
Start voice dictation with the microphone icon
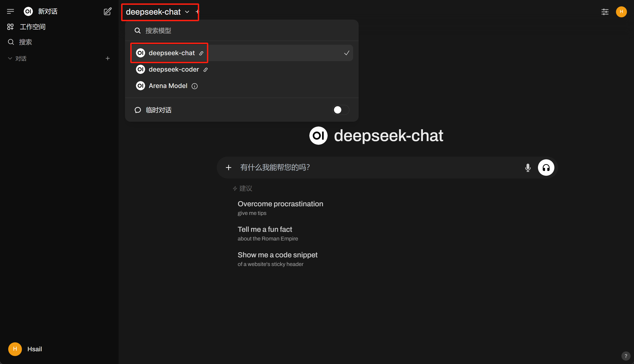click(528, 168)
